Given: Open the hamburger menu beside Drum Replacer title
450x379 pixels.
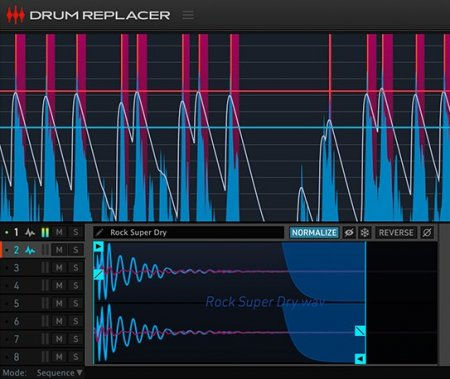Looking at the screenshot, I should point(188,15).
